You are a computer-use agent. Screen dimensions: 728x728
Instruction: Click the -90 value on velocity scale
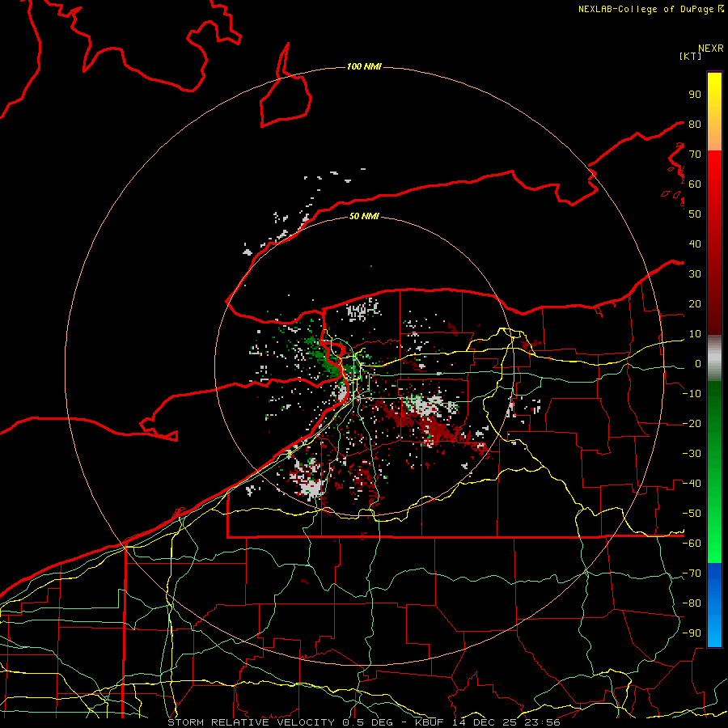point(692,633)
